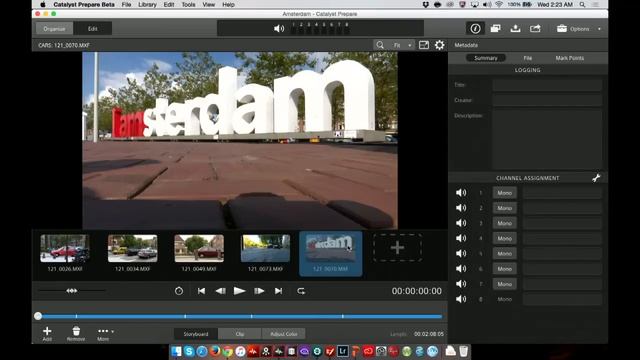Select the 121_0049.MXF clip thumbnail
This screenshot has height=360, width=640.
pyautogui.click(x=199, y=248)
